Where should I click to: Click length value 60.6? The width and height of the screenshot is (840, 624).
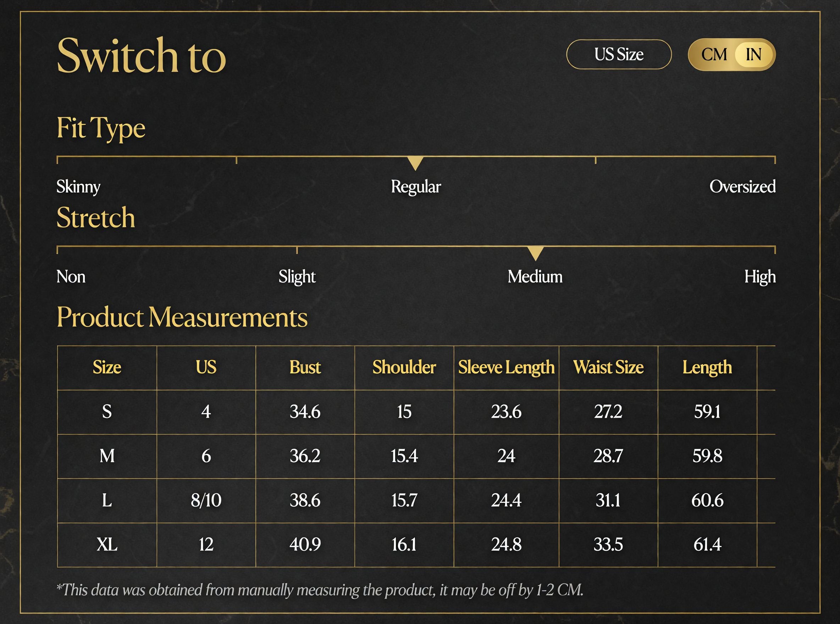(707, 501)
